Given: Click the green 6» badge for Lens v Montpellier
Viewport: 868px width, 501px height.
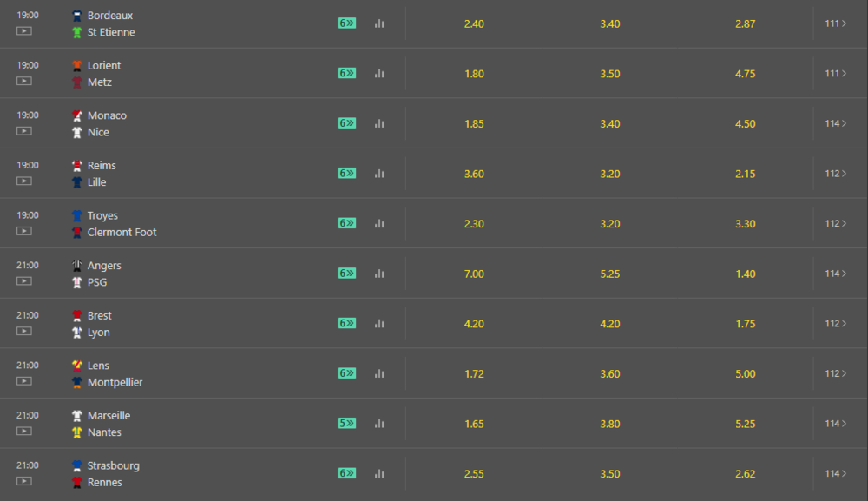Looking at the screenshot, I should (347, 373).
